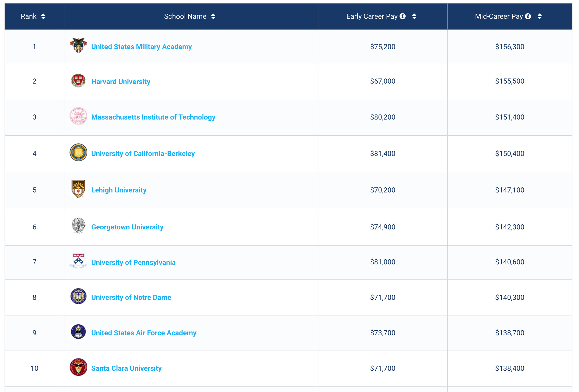
Task: Click the Rank column header label
Action: [x=29, y=16]
